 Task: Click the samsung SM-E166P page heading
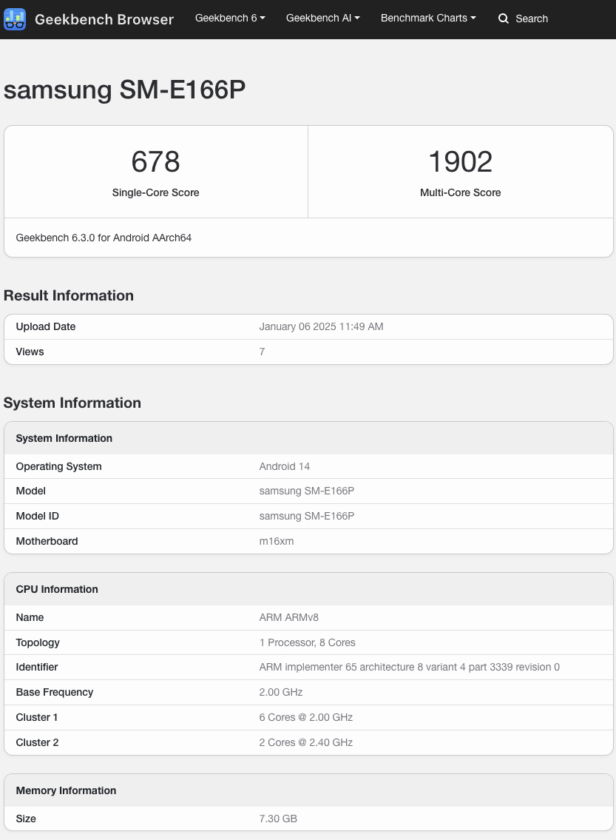pyautogui.click(x=125, y=90)
